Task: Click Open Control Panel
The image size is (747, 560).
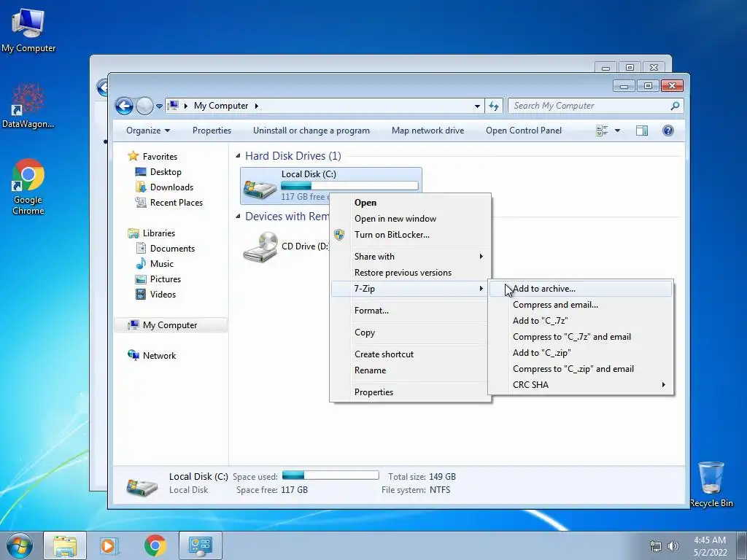Action: 524,131
